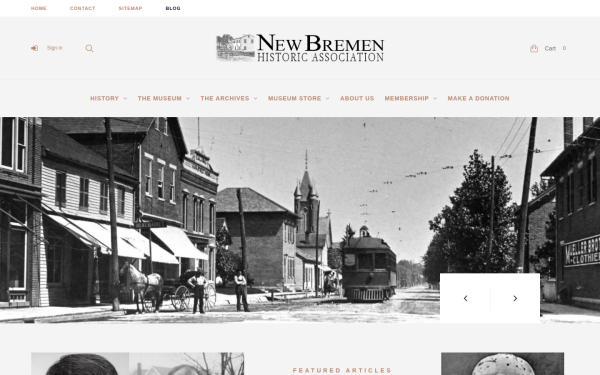Image resolution: width=600 pixels, height=375 pixels.
Task: Open the Sitemap link
Action: (130, 8)
